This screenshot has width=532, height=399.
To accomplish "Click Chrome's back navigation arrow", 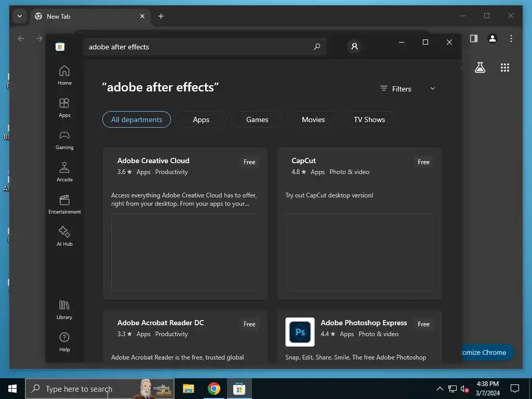I will click(x=21, y=38).
